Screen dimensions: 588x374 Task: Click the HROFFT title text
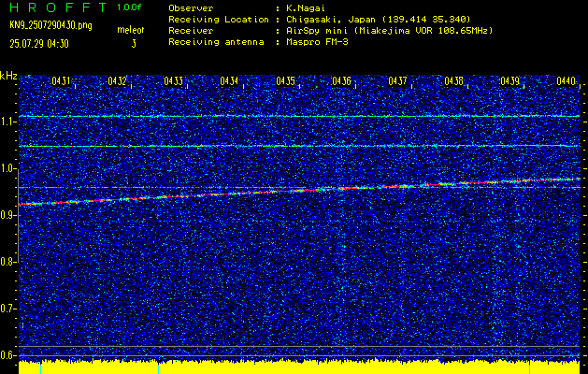tap(58, 7)
